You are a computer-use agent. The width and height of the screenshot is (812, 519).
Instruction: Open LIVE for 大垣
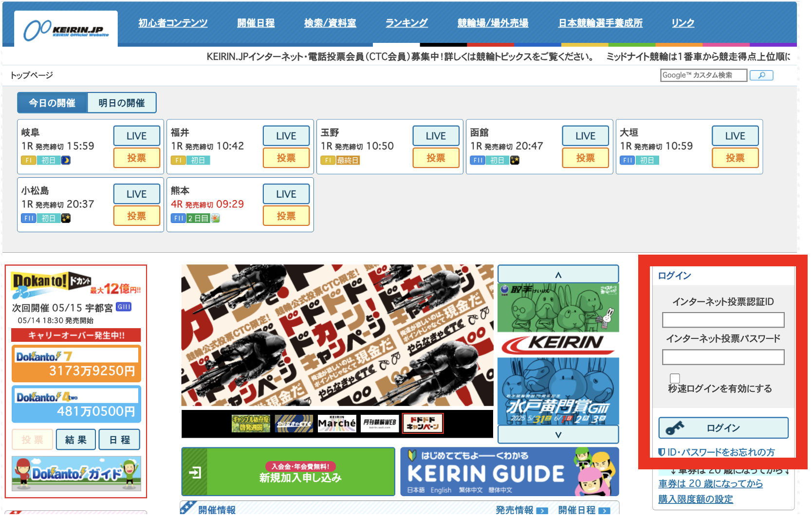coord(735,136)
